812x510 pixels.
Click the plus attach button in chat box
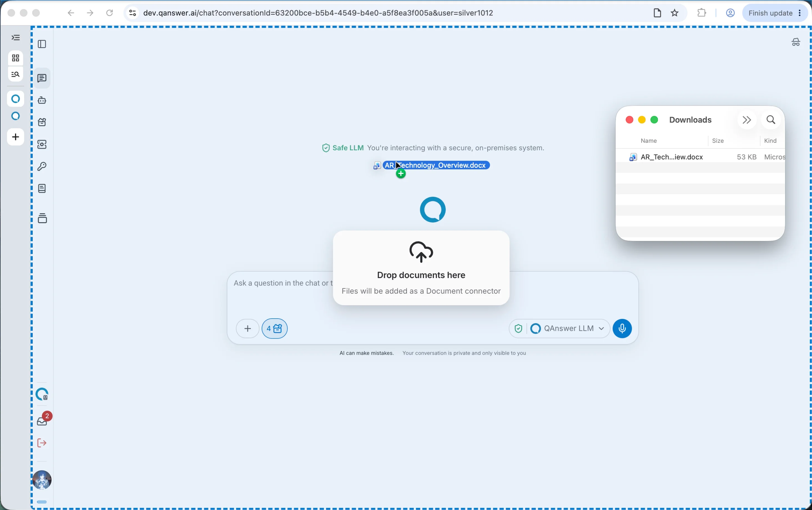[x=248, y=329]
